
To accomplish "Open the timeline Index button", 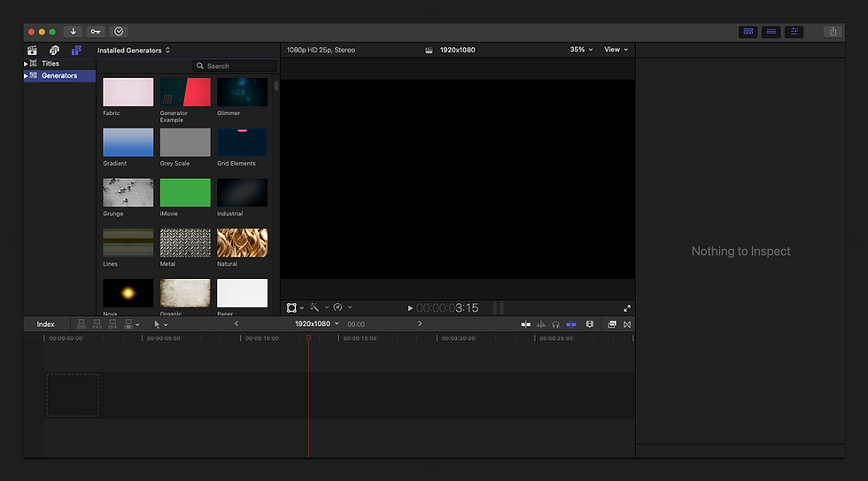I will tap(45, 324).
